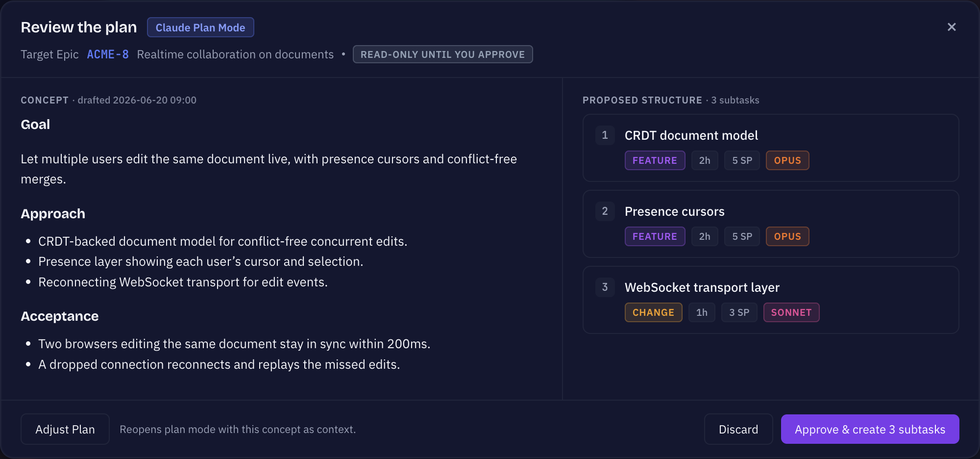Click OPUS model tag on Presence cursors
The width and height of the screenshot is (980, 459).
[787, 236]
